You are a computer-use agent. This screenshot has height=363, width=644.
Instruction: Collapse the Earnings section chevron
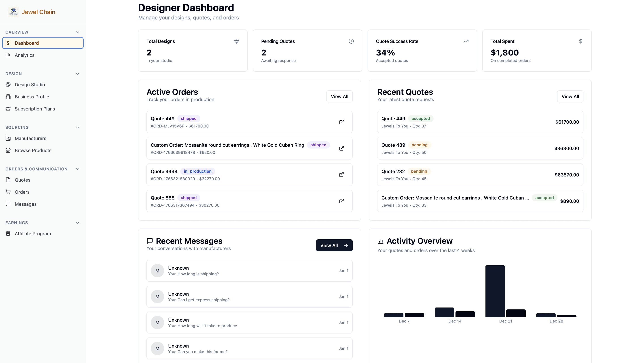[78, 223]
